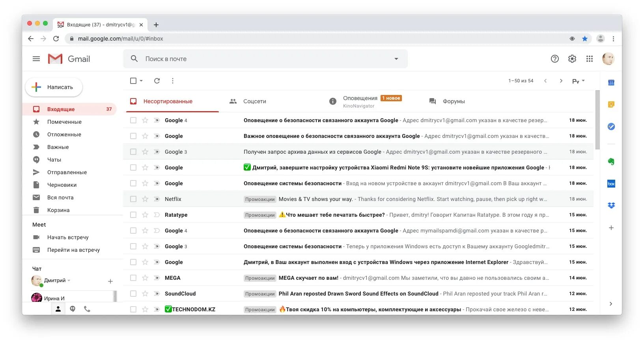Open a new browser tab with plus
Image resolution: width=644 pixels, height=344 pixels.
click(156, 25)
